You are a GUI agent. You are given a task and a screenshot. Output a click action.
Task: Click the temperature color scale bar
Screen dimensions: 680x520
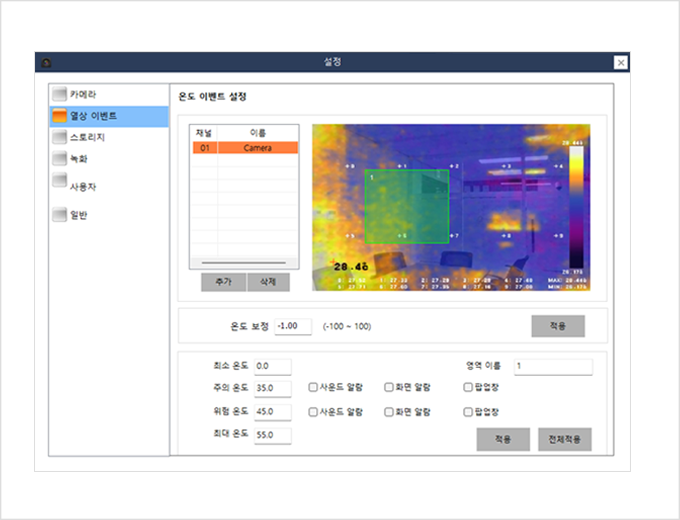[x=576, y=207]
